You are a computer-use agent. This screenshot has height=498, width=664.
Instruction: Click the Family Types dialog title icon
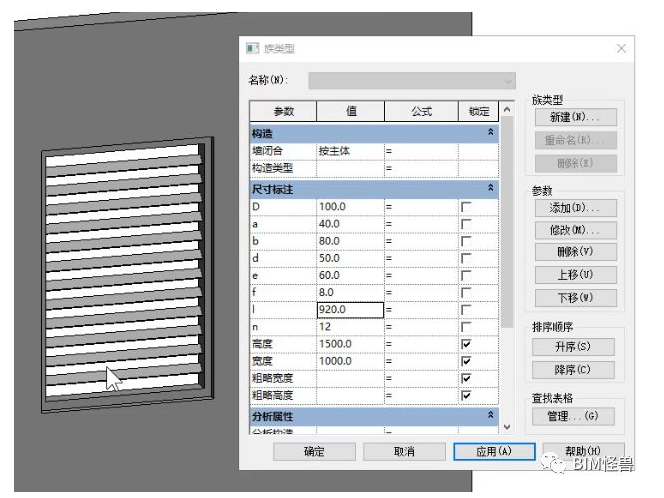point(253,48)
